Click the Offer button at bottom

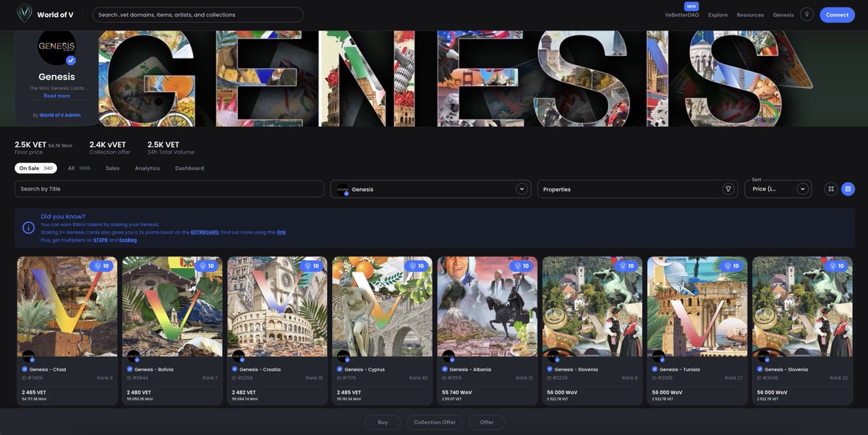[487, 422]
